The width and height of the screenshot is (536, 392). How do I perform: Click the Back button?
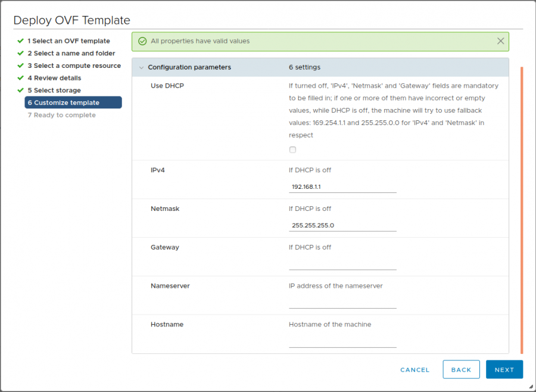(x=461, y=369)
